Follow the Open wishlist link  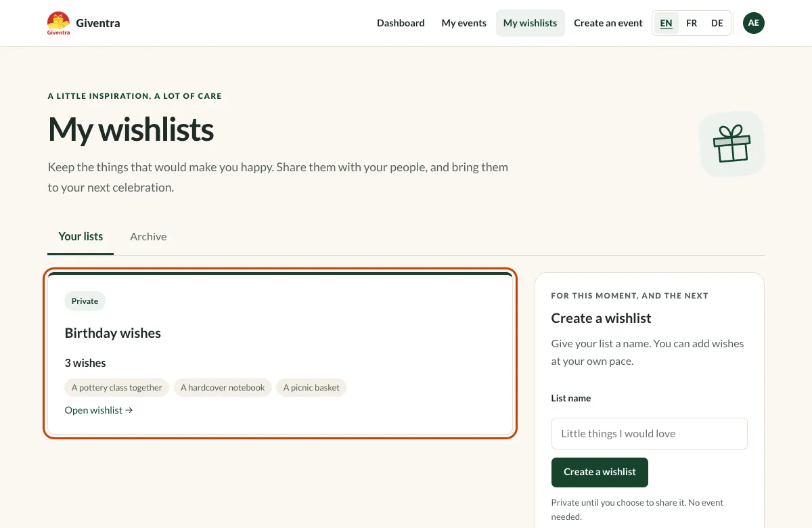(x=99, y=410)
